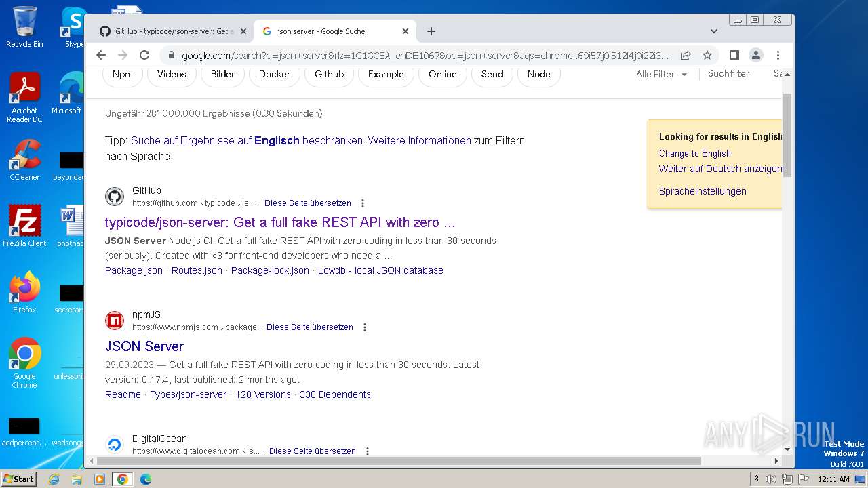Close the GitHub typicode/json-server tab
The width and height of the screenshot is (868, 488).
243,31
